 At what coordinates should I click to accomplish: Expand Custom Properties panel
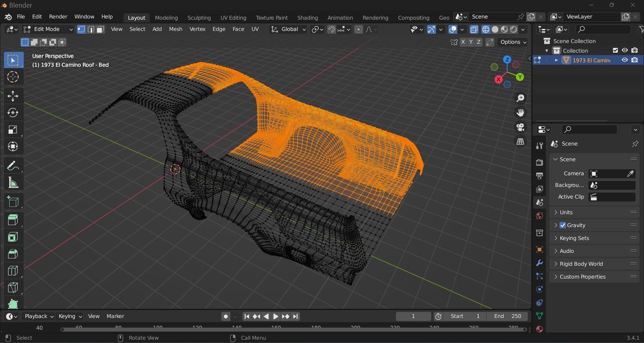(x=594, y=277)
